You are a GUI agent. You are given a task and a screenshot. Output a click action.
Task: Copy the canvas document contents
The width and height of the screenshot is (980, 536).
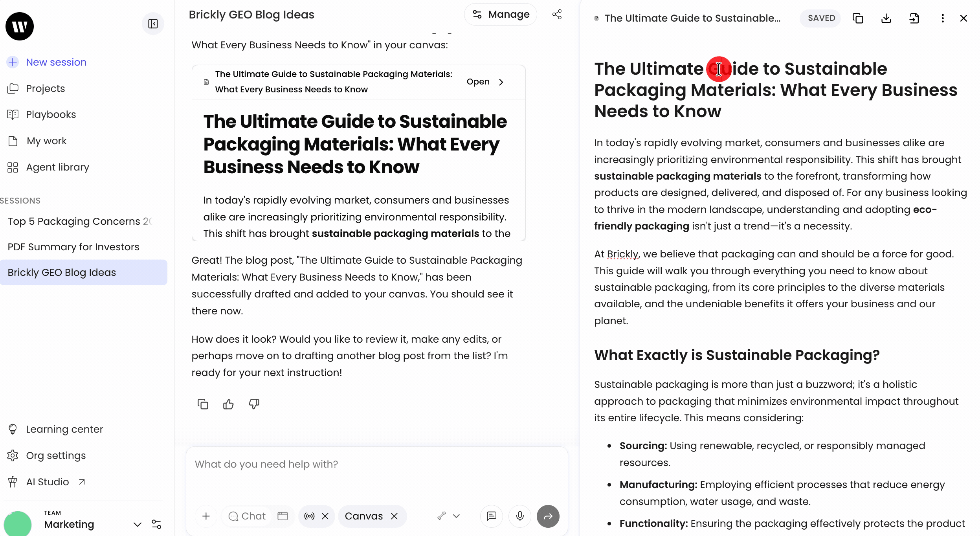(x=858, y=18)
